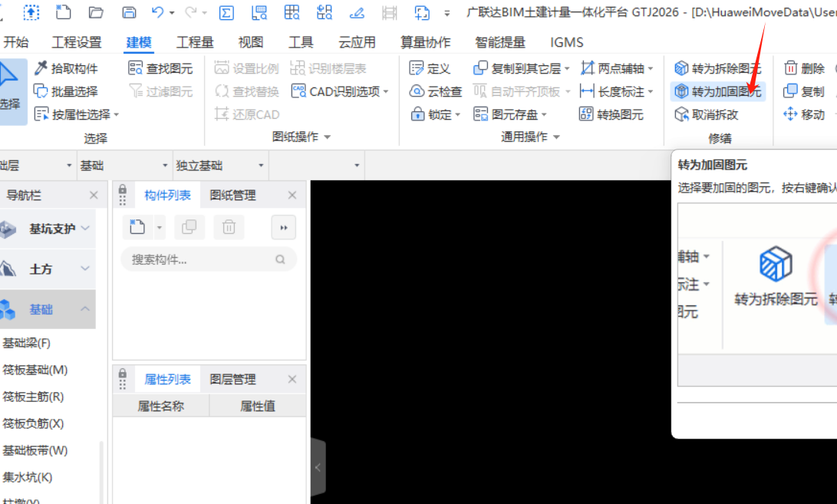Switch to 图层管理 tab
This screenshot has width=837, height=504.
click(x=232, y=379)
